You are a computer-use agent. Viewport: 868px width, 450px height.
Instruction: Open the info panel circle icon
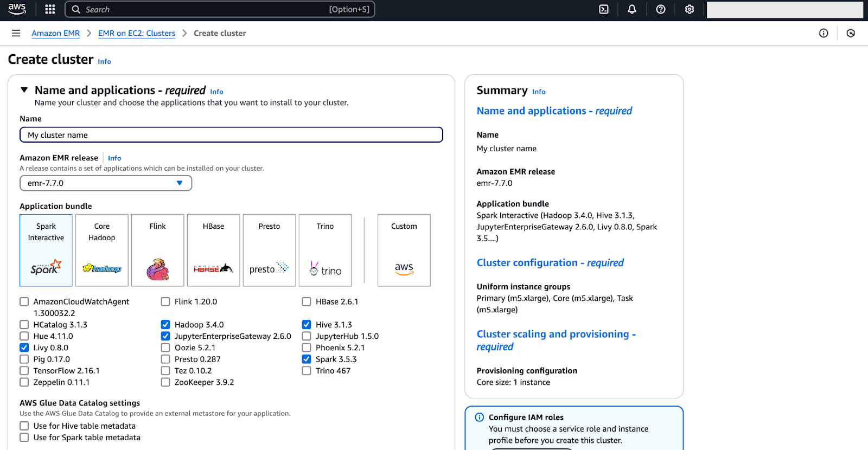point(824,33)
